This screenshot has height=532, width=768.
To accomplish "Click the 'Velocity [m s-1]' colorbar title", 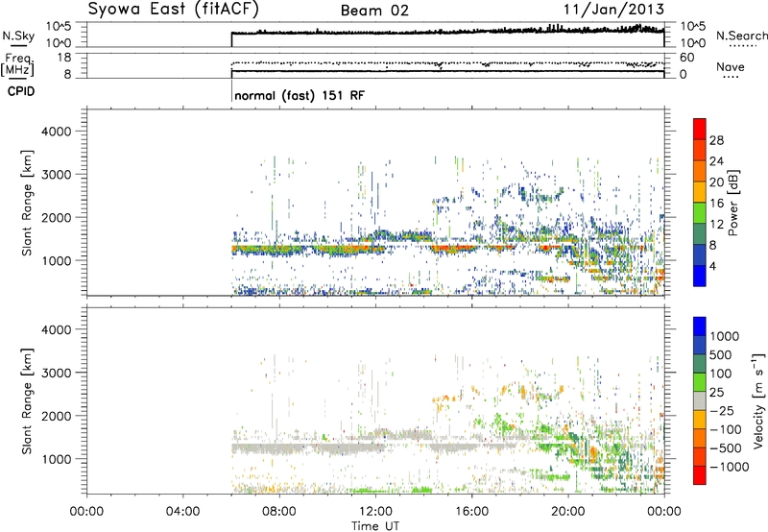I will coord(758,401).
